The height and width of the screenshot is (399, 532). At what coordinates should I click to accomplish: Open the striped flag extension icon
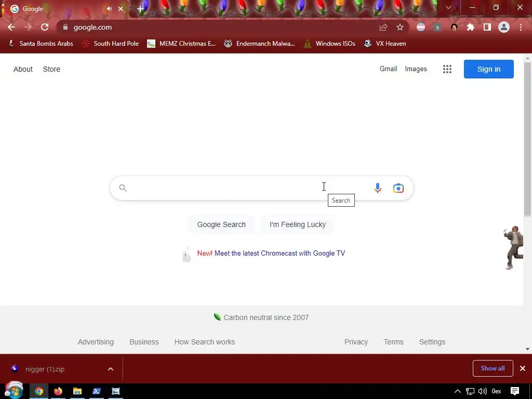coord(421,28)
